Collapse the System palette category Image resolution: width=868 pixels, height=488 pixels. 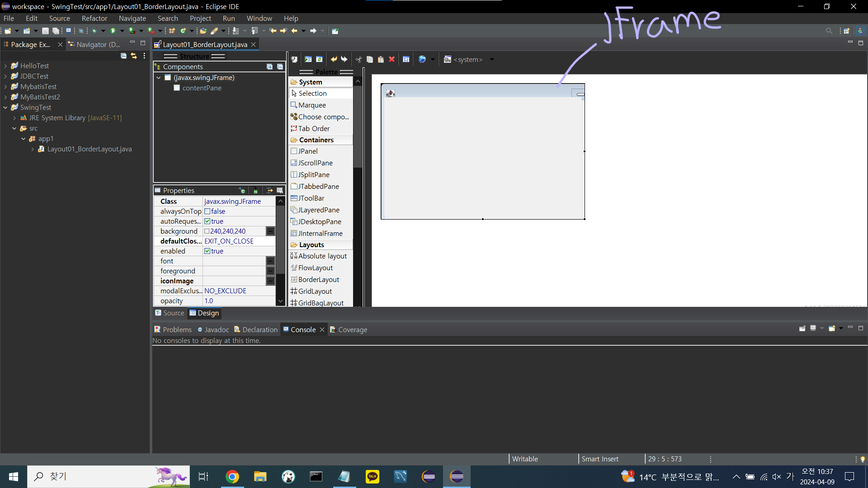pyautogui.click(x=321, y=82)
